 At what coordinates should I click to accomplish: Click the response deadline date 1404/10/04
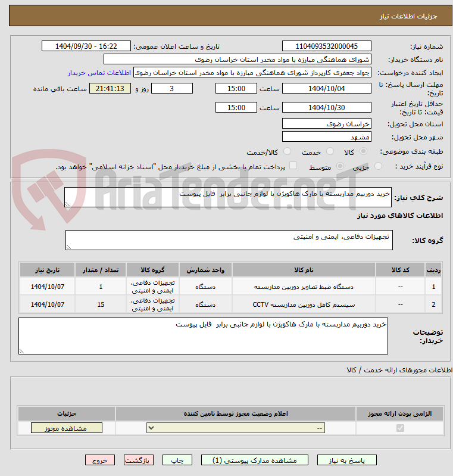(326, 88)
